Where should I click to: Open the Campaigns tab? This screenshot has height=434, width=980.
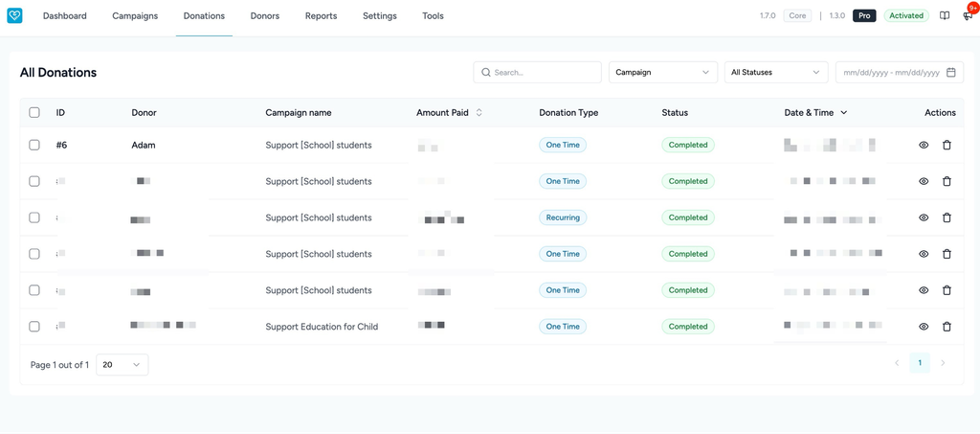pos(135,16)
